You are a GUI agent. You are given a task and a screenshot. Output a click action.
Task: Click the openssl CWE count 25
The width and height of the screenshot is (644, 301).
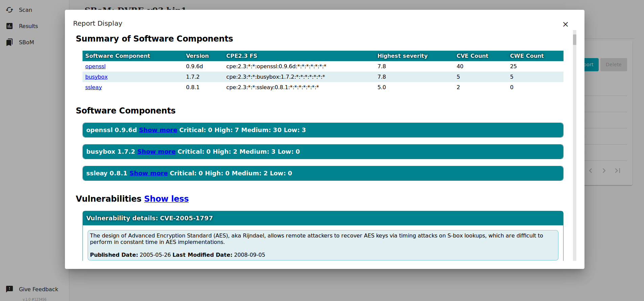513,67
